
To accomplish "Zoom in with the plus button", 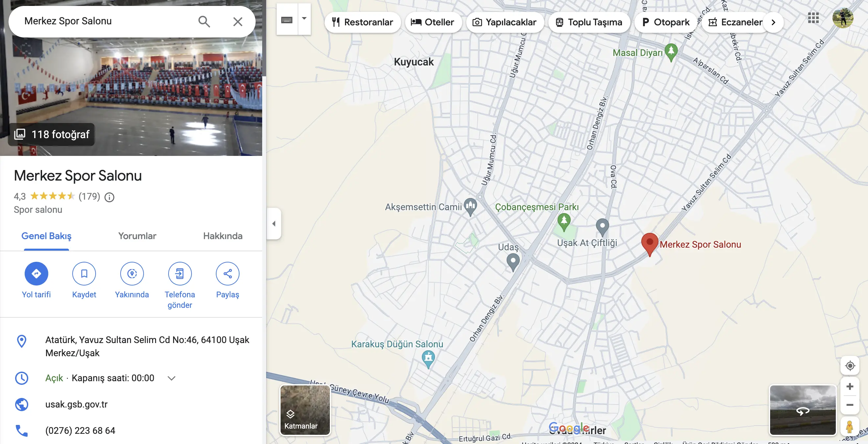I will [x=850, y=387].
